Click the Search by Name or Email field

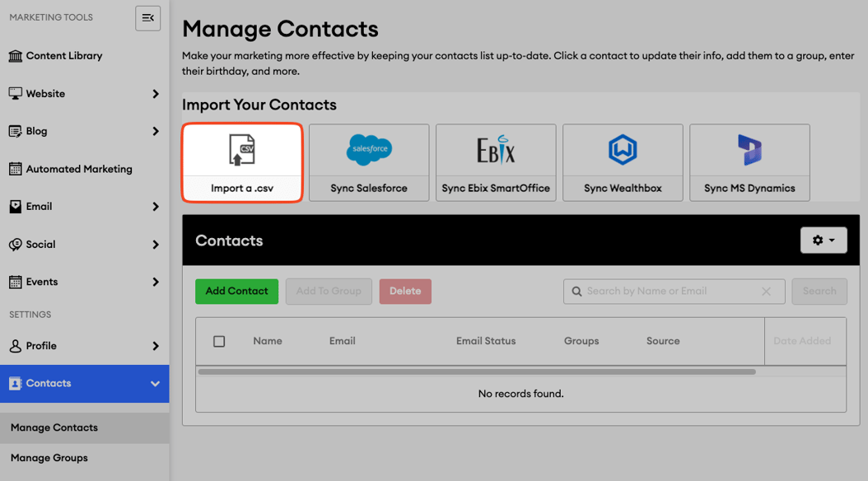pos(667,291)
